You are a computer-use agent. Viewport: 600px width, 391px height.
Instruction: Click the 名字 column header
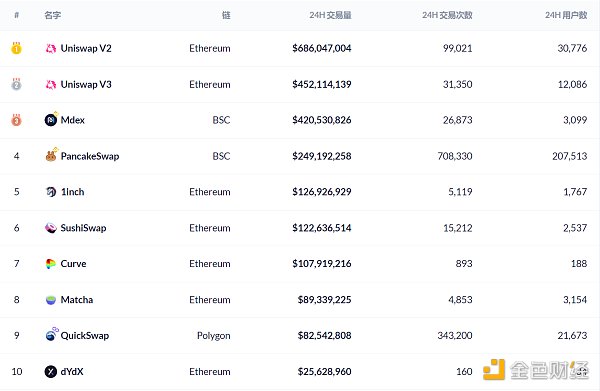[x=52, y=15]
